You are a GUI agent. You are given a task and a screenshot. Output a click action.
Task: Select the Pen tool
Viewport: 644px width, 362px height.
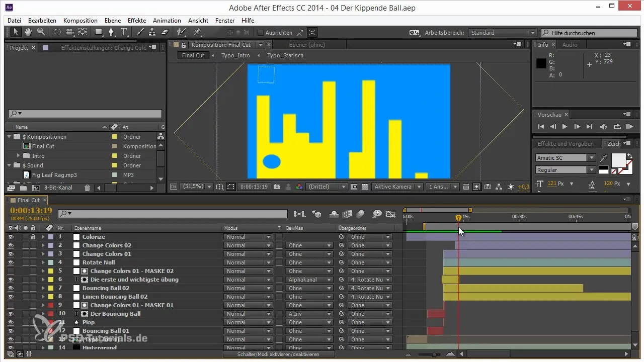(x=112, y=32)
